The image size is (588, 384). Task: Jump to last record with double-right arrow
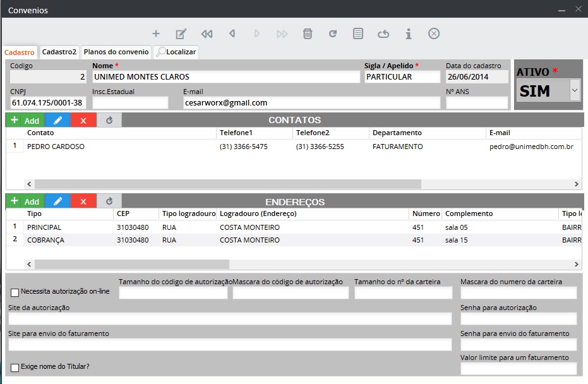(x=282, y=34)
